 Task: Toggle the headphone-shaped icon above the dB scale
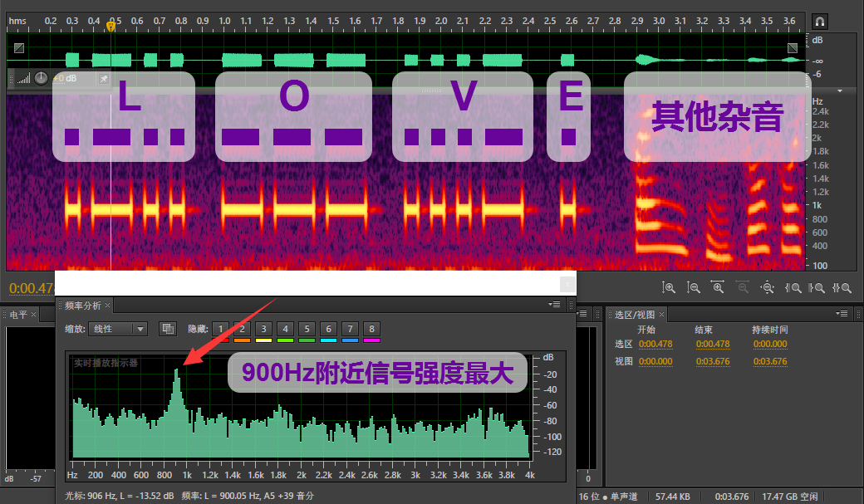pyautogui.click(x=819, y=21)
